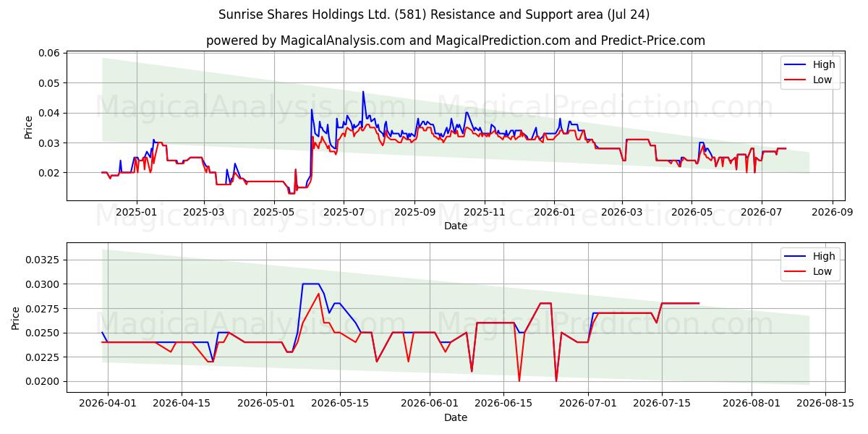Click the '2025-03' tick label
868x434 pixels.
(x=204, y=212)
